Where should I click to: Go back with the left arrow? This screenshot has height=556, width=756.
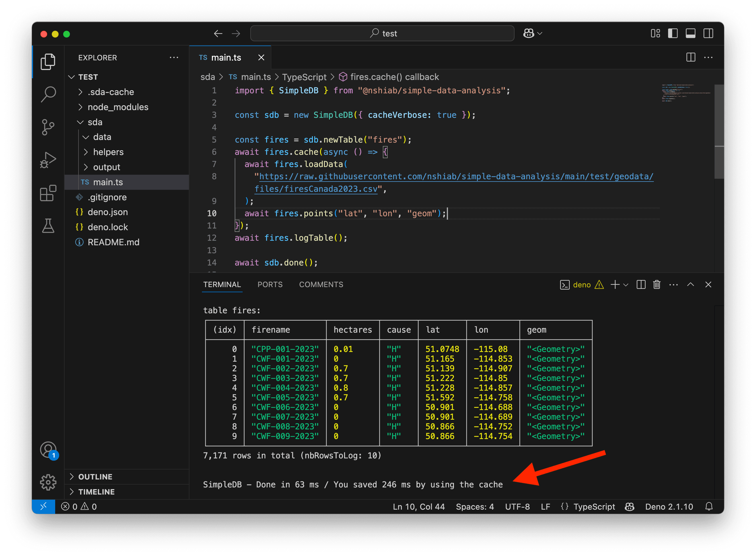218,33
